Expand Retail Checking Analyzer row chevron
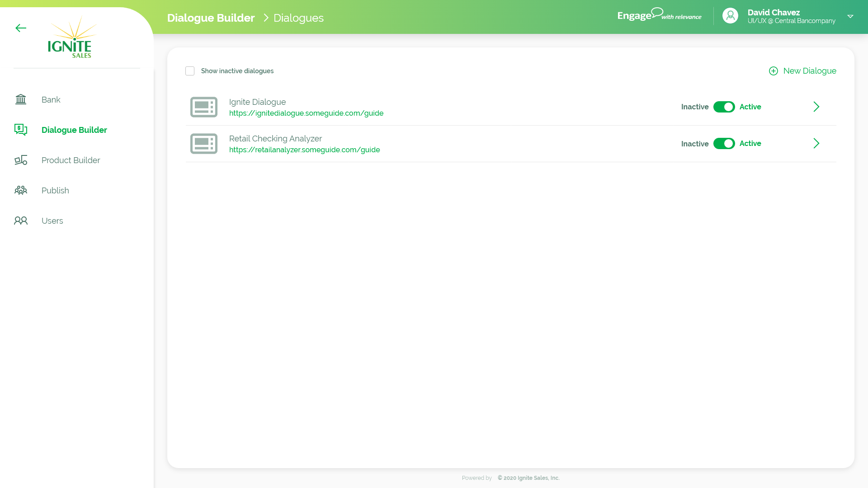This screenshot has width=868, height=488. pyautogui.click(x=816, y=144)
